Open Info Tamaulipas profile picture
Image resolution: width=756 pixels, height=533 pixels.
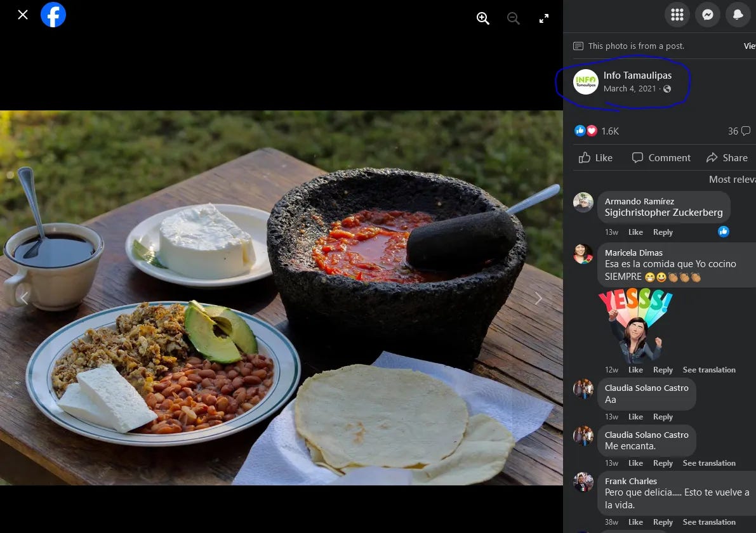(585, 81)
